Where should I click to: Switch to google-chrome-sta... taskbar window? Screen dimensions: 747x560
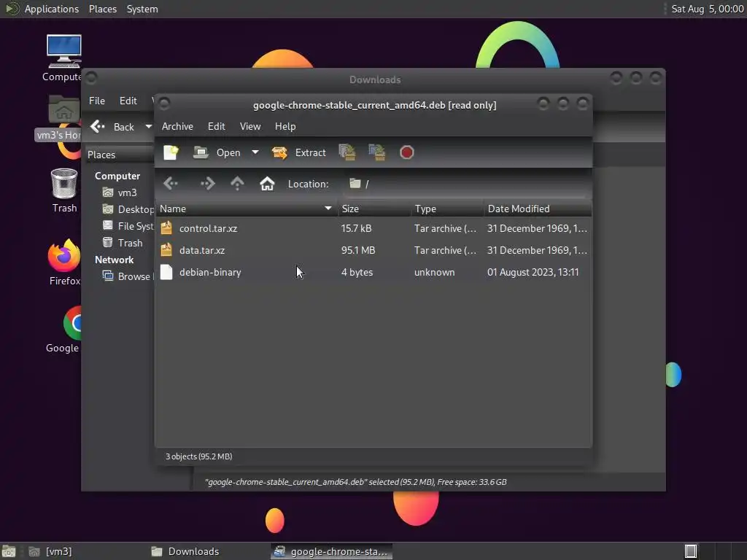coord(332,551)
